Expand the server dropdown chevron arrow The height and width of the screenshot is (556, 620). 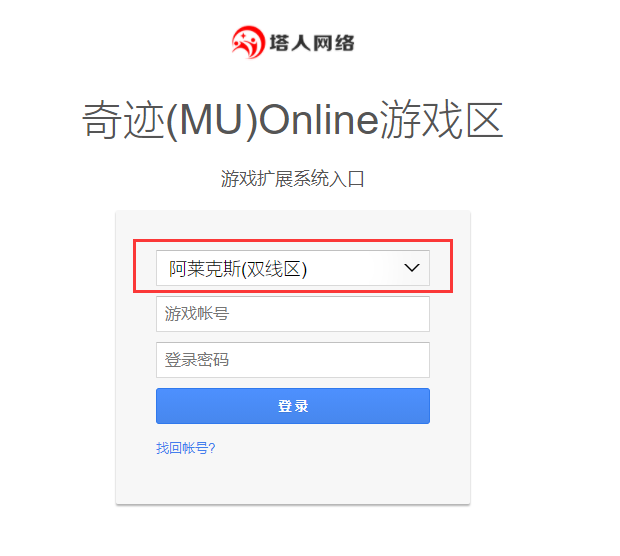[412, 268]
